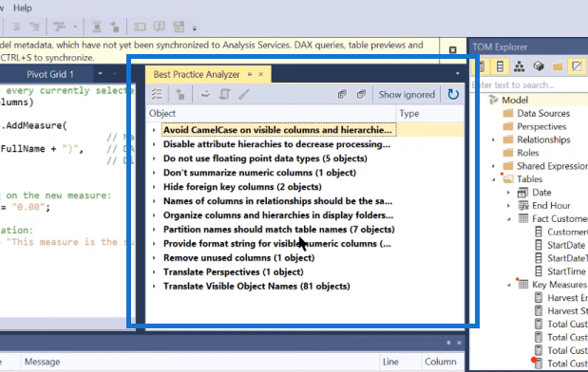Pin the Best Practice Analyzer tab

pyautogui.click(x=250, y=75)
